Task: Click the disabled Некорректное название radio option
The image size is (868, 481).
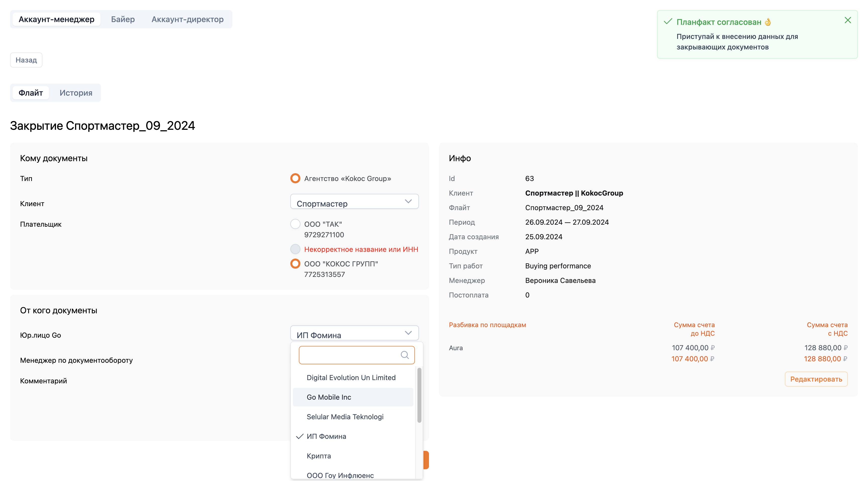Action: point(295,249)
